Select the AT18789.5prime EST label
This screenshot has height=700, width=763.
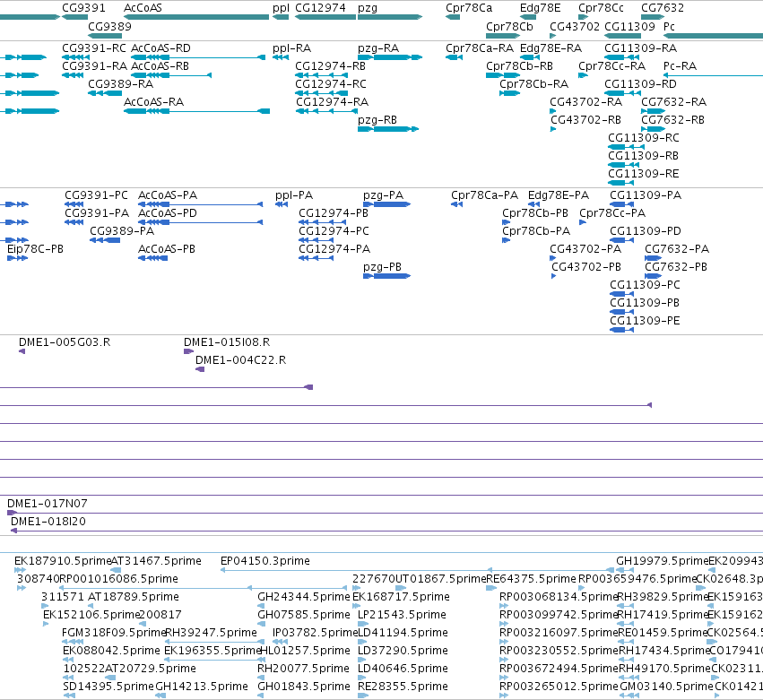click(134, 597)
